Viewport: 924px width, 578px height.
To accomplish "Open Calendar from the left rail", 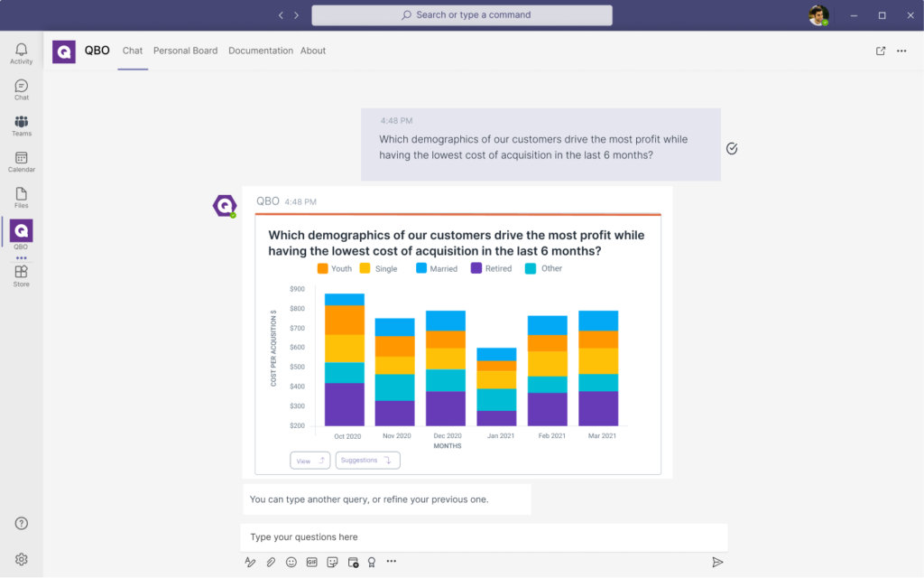I will coord(21,162).
